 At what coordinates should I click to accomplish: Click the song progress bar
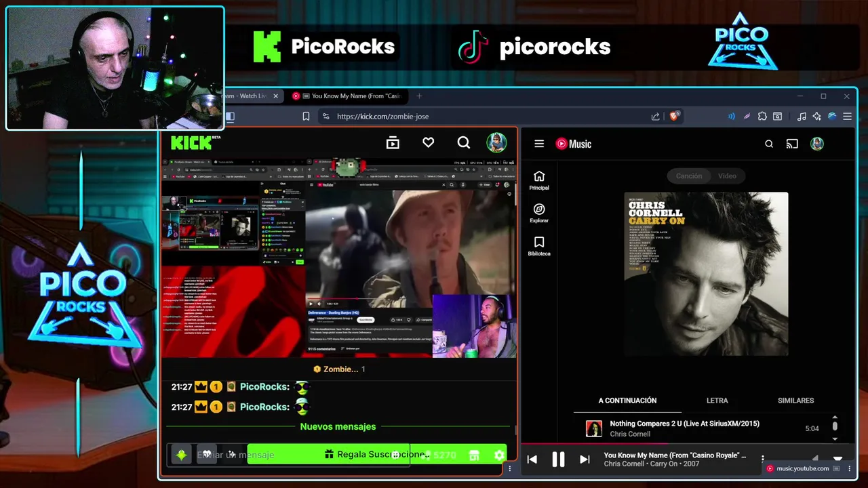[687, 445]
